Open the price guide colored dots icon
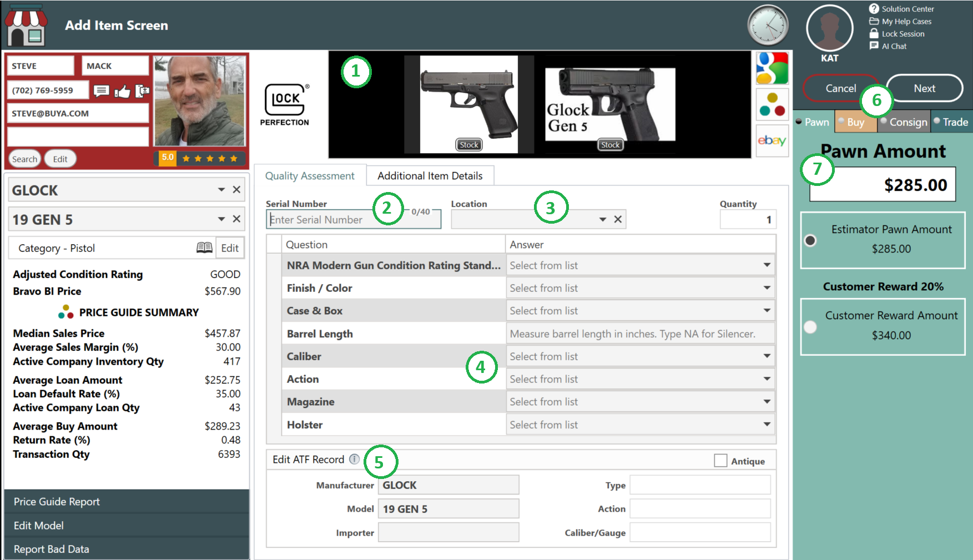 pos(772,104)
